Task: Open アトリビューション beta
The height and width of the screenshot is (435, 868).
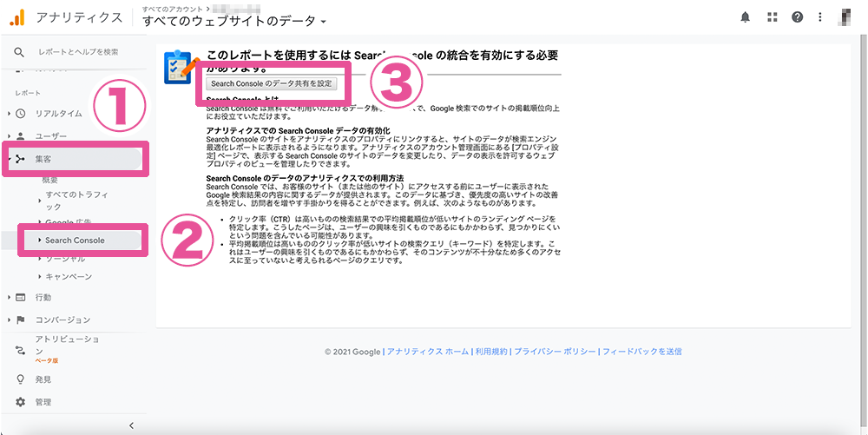Action: click(x=68, y=345)
